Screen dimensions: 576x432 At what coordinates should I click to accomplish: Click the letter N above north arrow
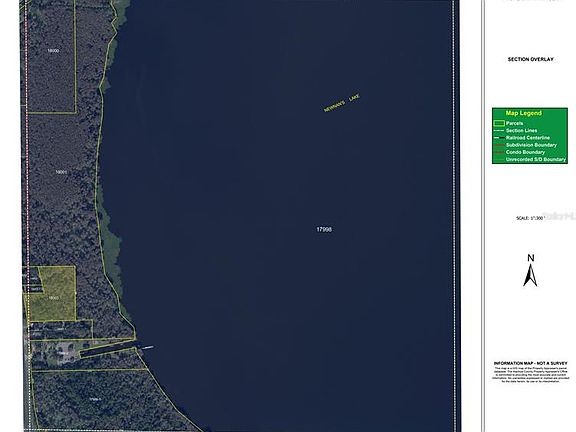point(531,258)
